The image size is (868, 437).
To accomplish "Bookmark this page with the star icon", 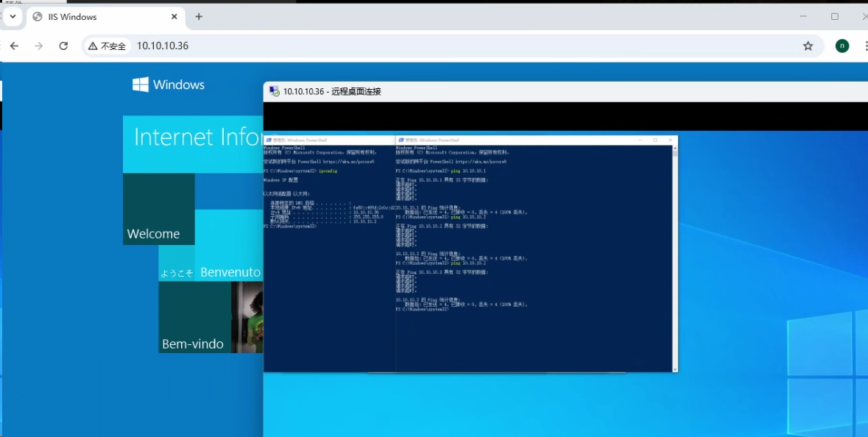I will [808, 46].
